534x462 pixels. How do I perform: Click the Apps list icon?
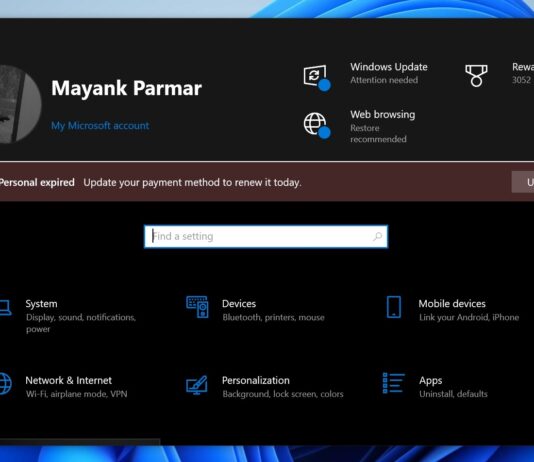393,383
